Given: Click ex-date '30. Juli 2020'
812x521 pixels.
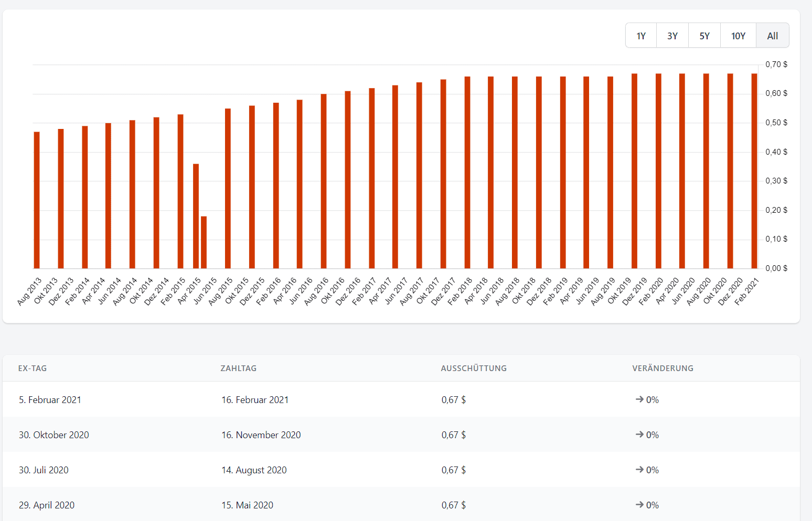Looking at the screenshot, I should tap(44, 470).
